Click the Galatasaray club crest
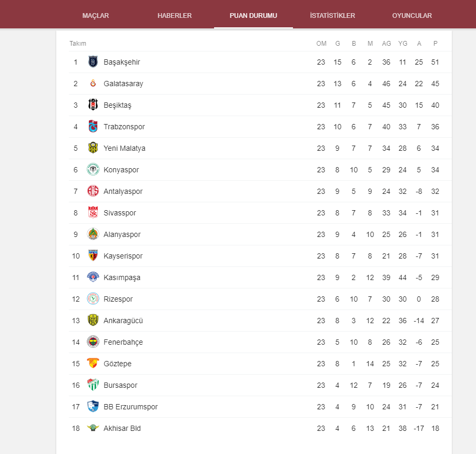476x454 pixels. pyautogui.click(x=93, y=84)
